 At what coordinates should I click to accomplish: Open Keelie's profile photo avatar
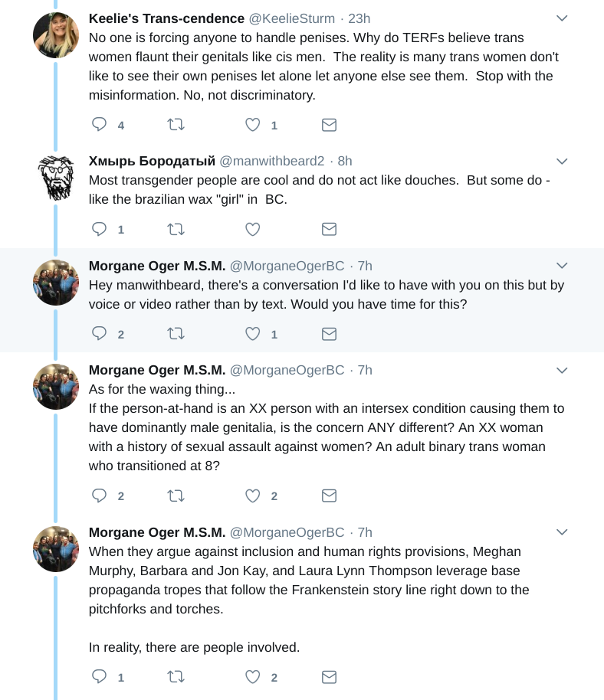pos(56,35)
